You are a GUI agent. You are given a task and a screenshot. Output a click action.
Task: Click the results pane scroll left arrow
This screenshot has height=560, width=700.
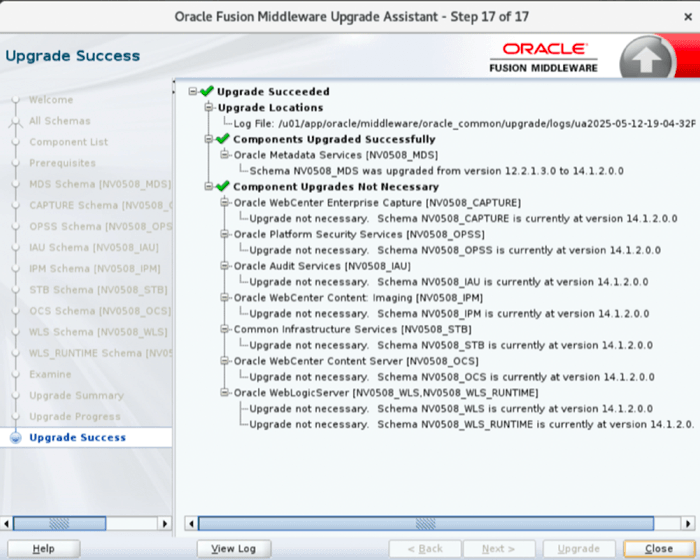191,523
